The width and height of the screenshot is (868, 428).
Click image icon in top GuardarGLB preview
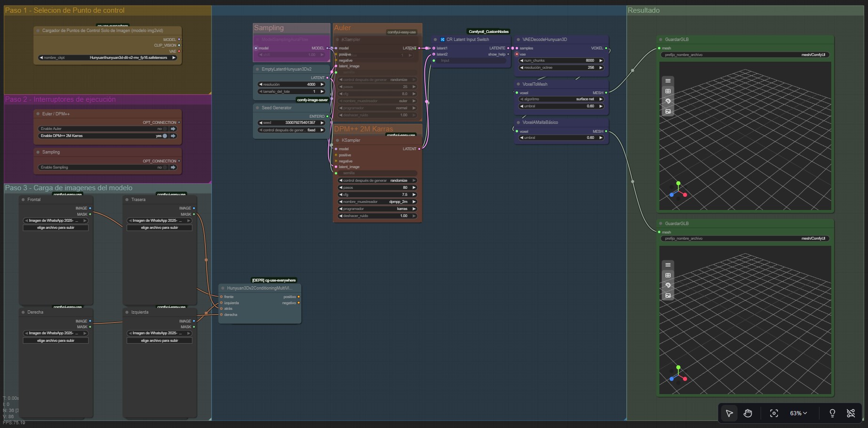click(668, 112)
